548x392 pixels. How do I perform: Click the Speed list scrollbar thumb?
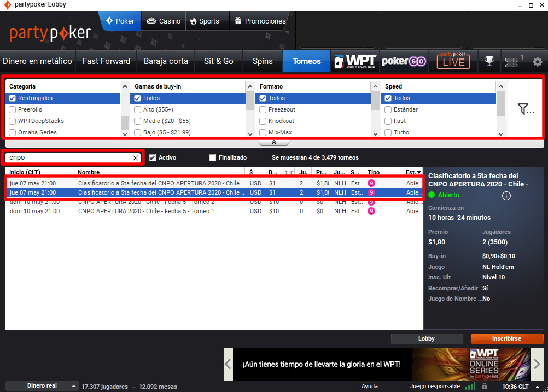[x=500, y=104]
